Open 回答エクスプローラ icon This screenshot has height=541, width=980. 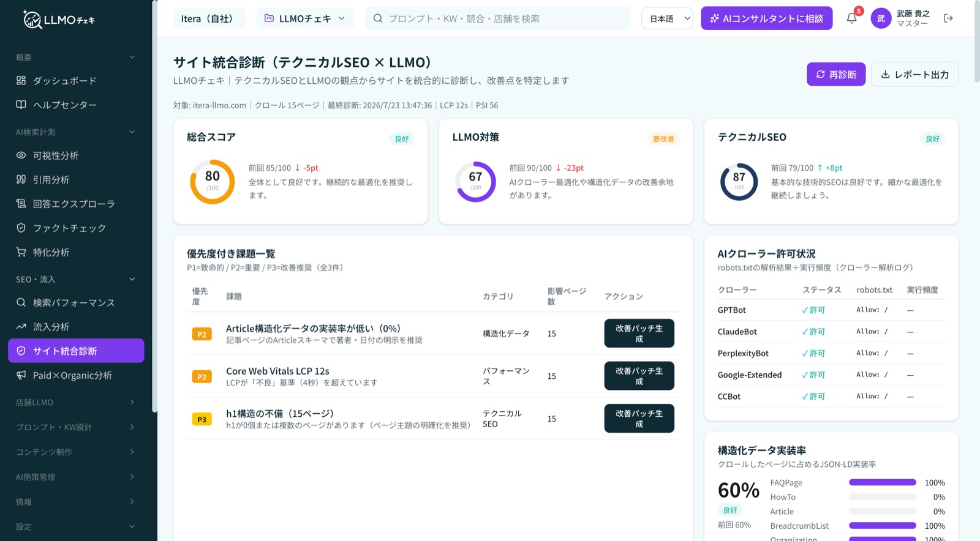pyautogui.click(x=21, y=204)
